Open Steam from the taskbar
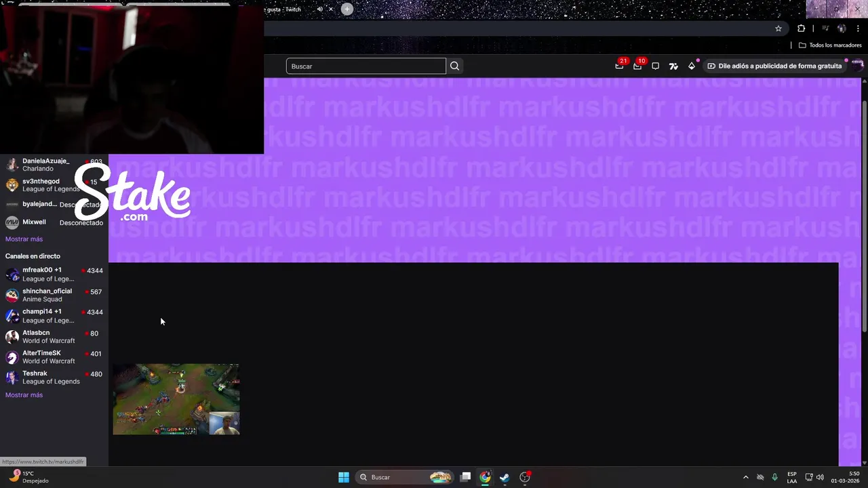 [505, 477]
